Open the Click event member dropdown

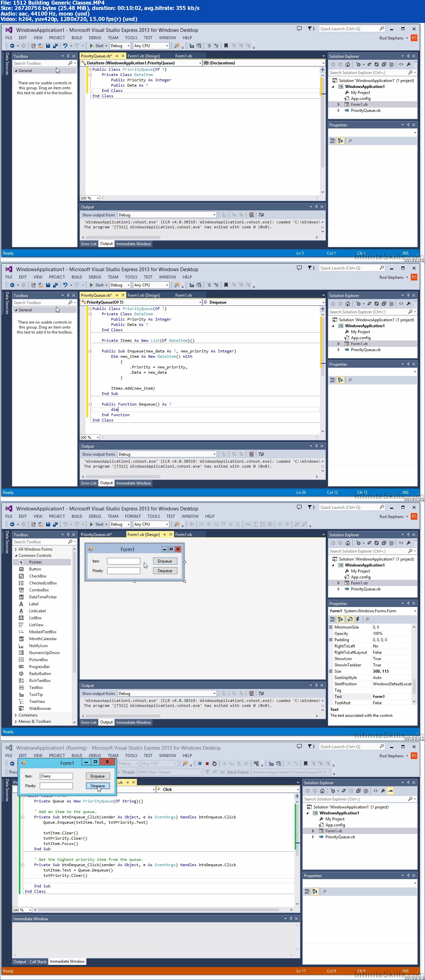click(228, 790)
